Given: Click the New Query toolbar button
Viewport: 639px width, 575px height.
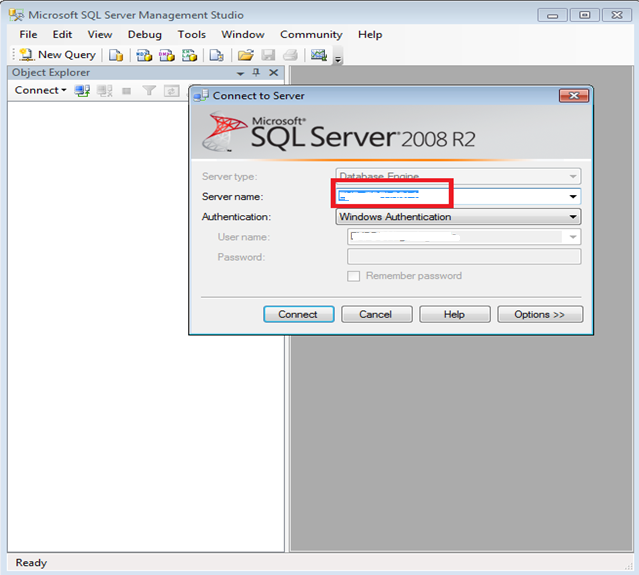Looking at the screenshot, I should (57, 55).
